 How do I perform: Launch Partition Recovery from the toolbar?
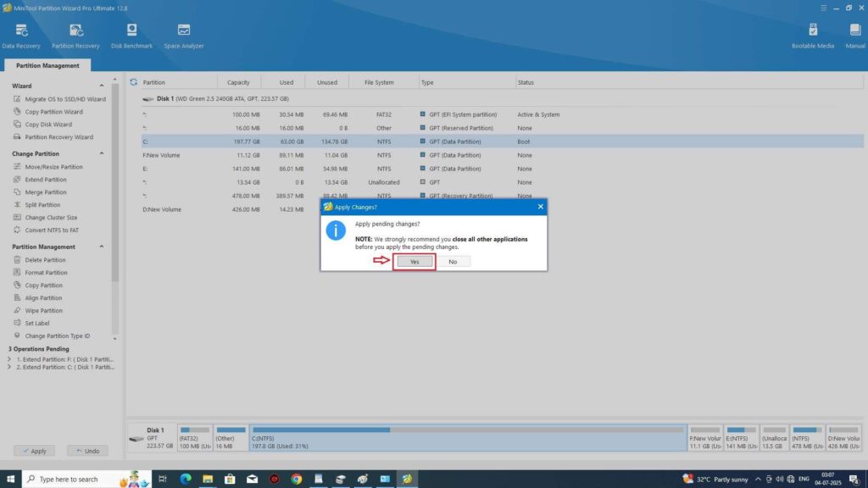click(75, 35)
